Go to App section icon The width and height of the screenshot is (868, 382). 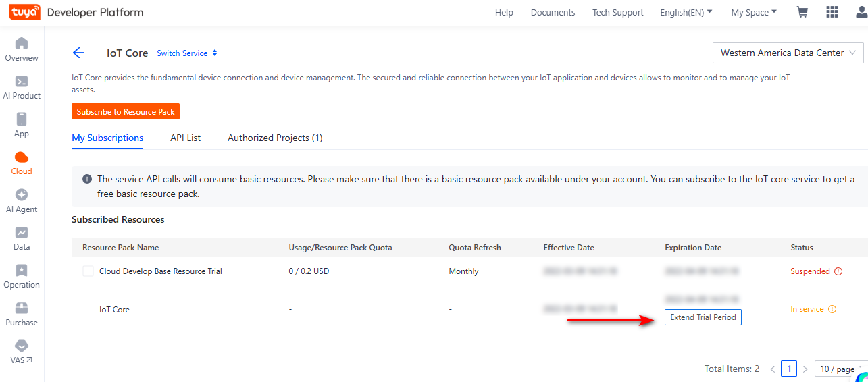[22, 119]
